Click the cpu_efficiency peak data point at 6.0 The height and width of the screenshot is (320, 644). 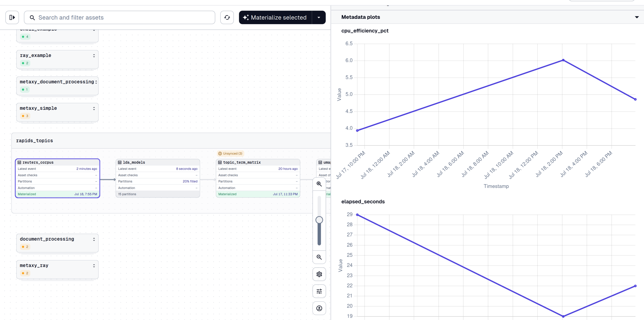point(563,60)
